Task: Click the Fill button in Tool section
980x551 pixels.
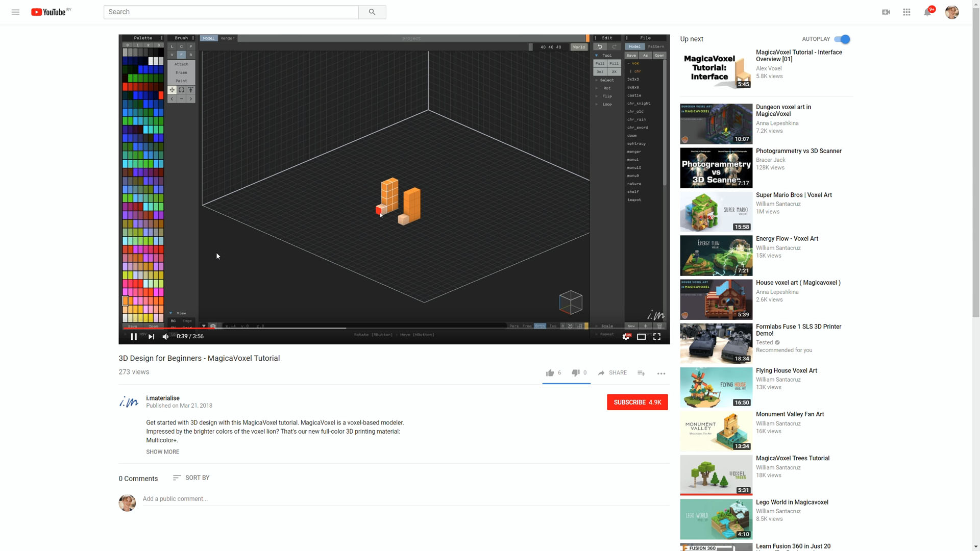Action: (614, 64)
